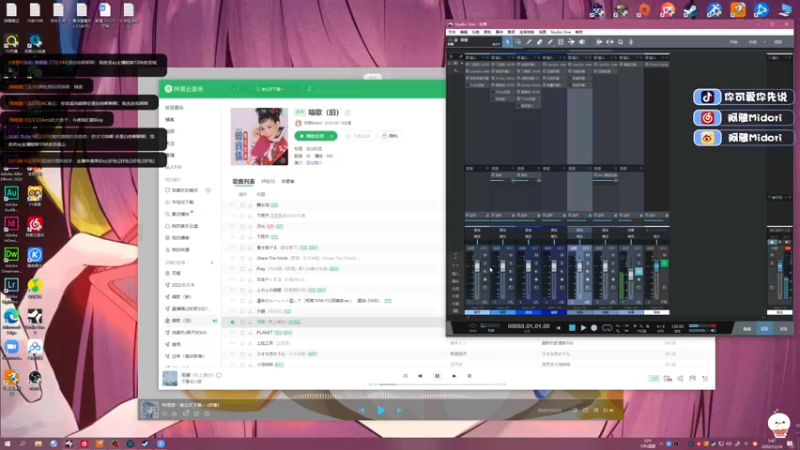The image size is (800, 450).
Task: Toggle the Loop button in Studio One transport
Action: point(607,328)
